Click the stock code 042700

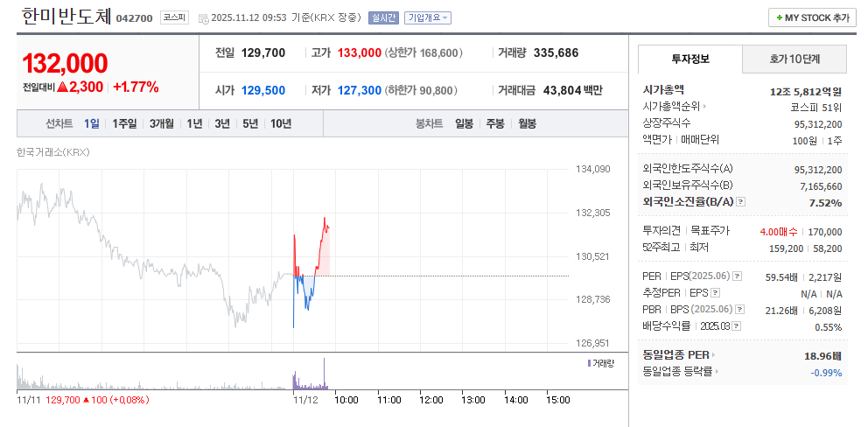pyautogui.click(x=134, y=18)
